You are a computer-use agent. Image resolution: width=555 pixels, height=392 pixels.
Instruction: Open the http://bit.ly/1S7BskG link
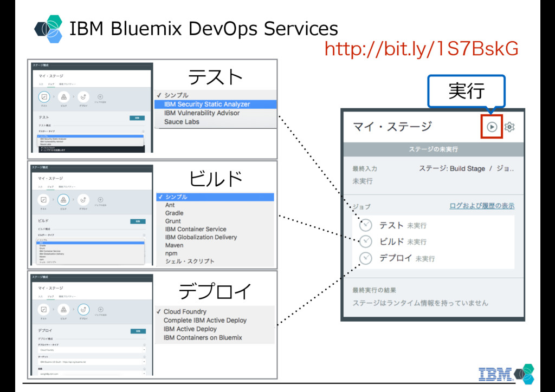tap(421, 49)
